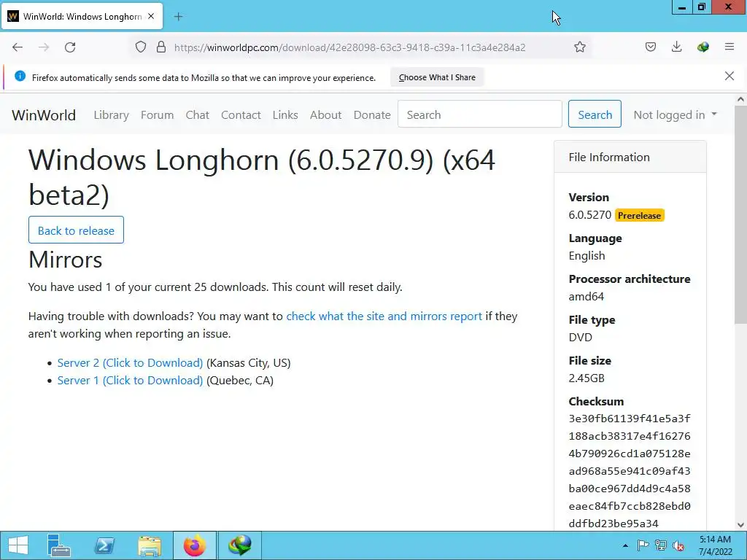Expand the Not logged in dropdown
Screen dimensions: 747x560
[675, 114]
